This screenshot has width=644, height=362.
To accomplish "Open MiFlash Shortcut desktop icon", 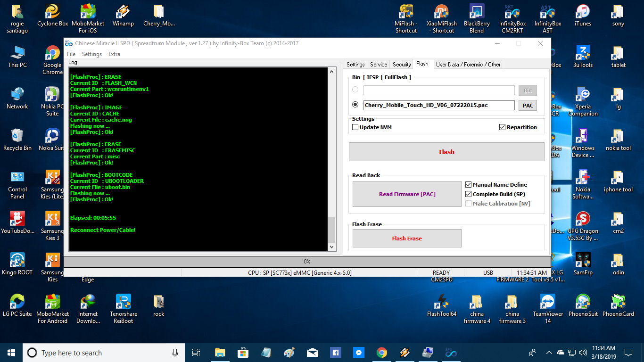I will tap(406, 19).
